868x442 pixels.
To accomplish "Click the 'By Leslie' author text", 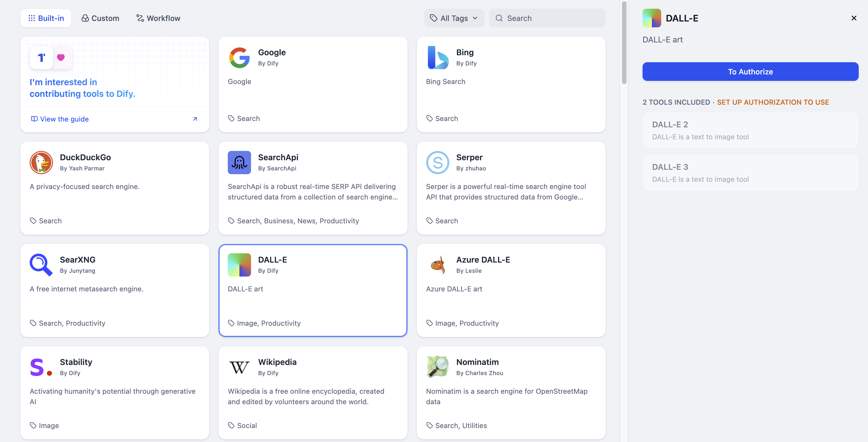I will click(469, 270).
